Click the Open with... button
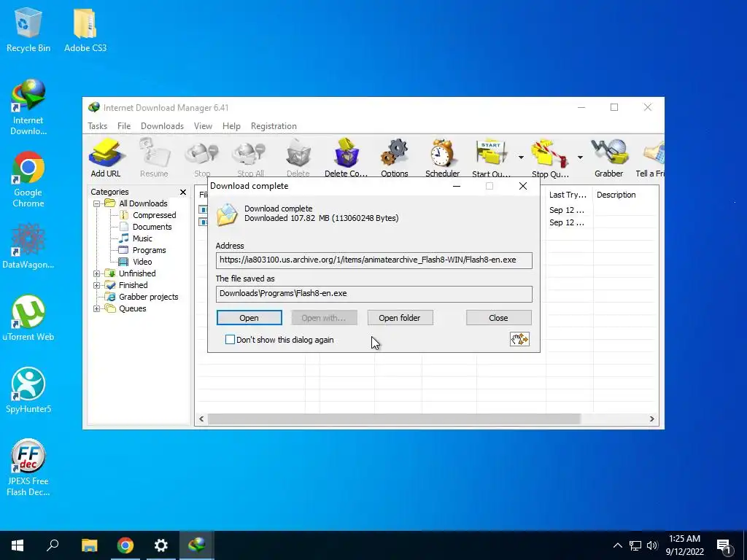 (x=324, y=318)
